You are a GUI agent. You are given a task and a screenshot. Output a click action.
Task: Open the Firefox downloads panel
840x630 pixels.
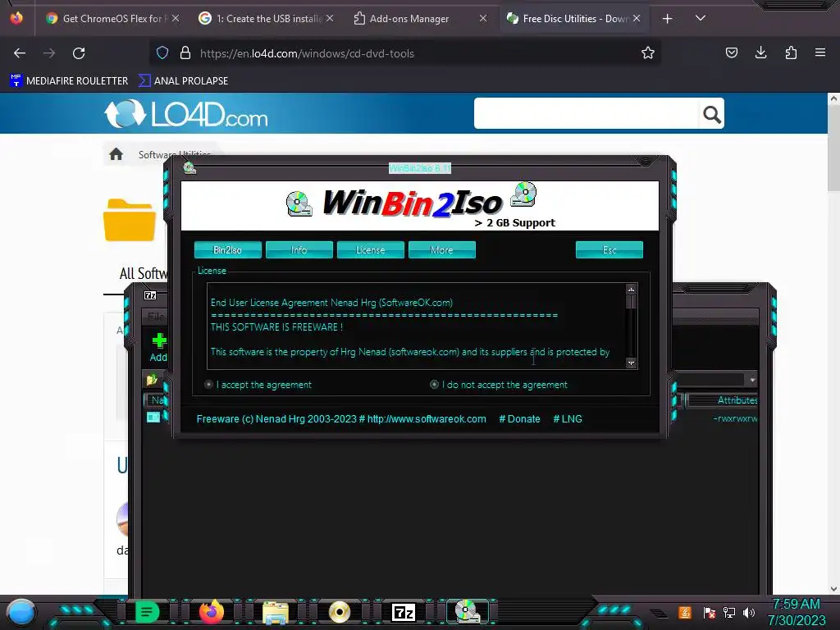click(x=760, y=52)
